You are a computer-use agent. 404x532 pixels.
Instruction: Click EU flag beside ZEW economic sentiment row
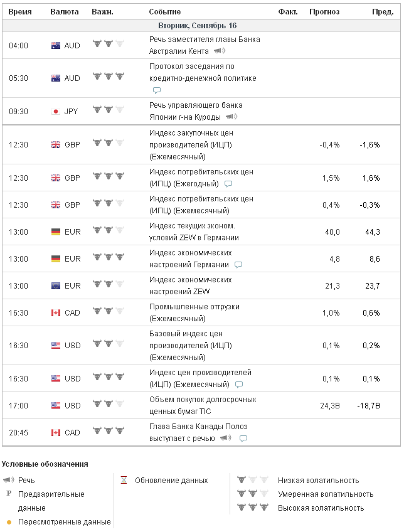click(55, 285)
